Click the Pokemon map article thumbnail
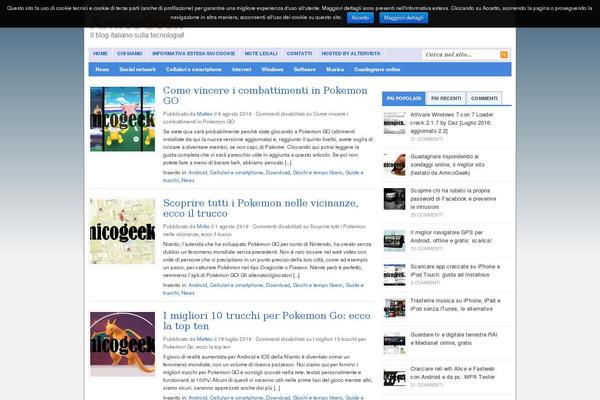Screen dimensions: 600x400 pos(122,232)
